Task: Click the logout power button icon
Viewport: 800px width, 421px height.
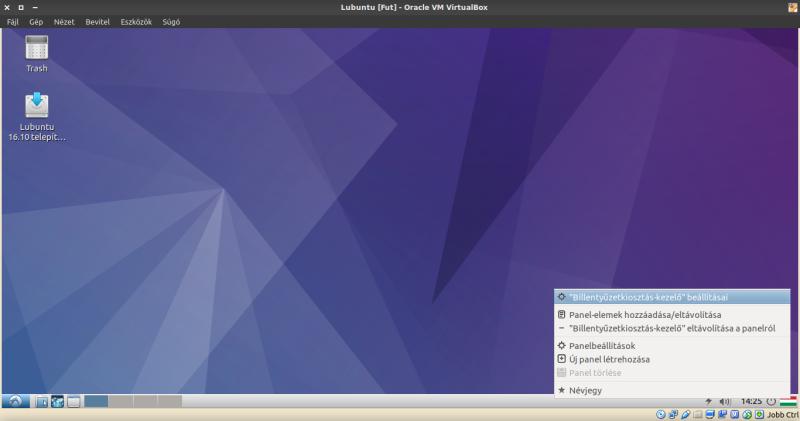Action: coord(771,402)
